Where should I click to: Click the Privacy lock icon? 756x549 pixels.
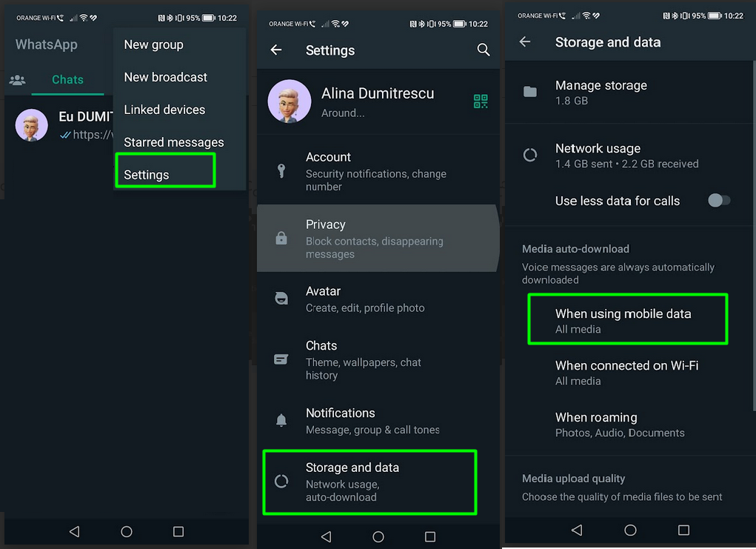[281, 238]
